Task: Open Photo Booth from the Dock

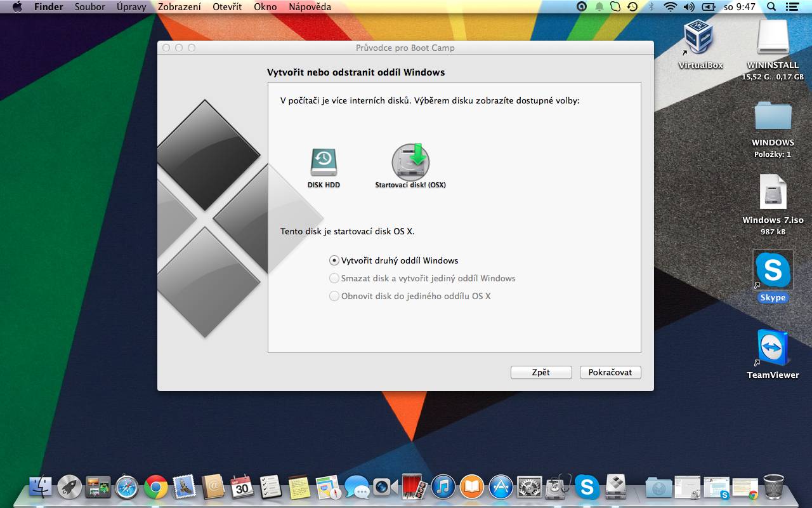Action: 414,487
